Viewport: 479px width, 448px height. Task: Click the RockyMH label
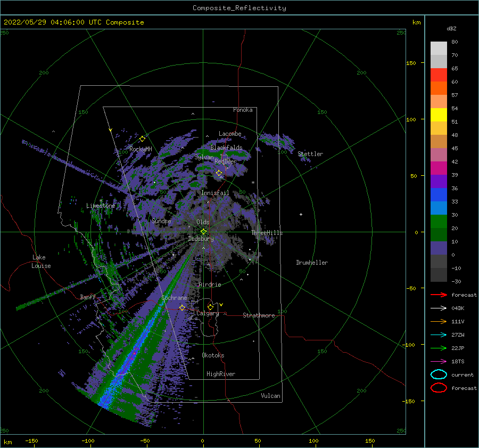[141, 149]
